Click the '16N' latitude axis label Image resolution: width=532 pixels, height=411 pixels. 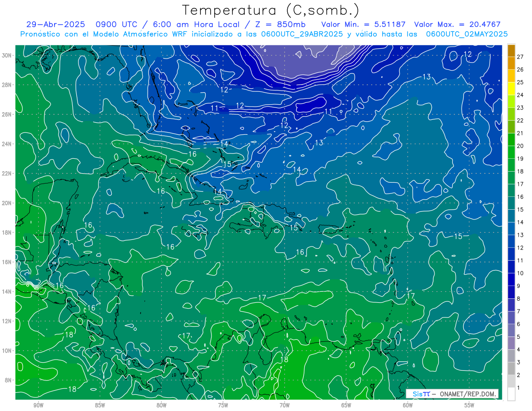(7, 262)
